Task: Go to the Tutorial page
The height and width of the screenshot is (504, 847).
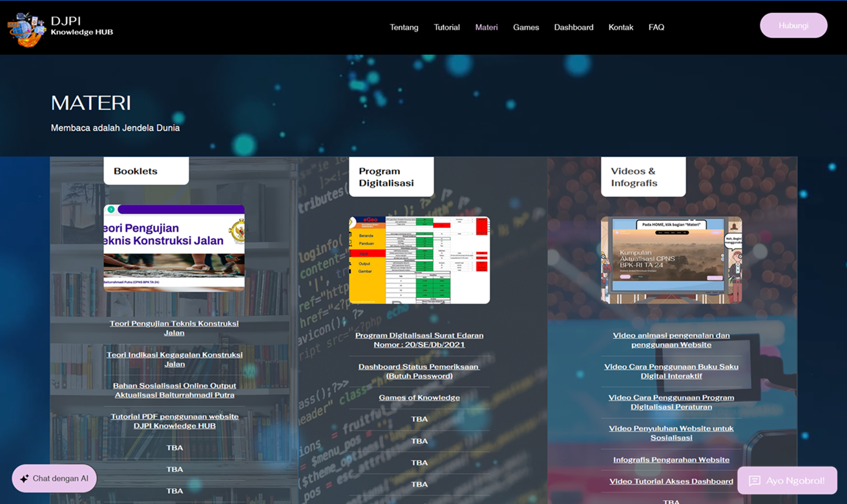Action: click(447, 27)
